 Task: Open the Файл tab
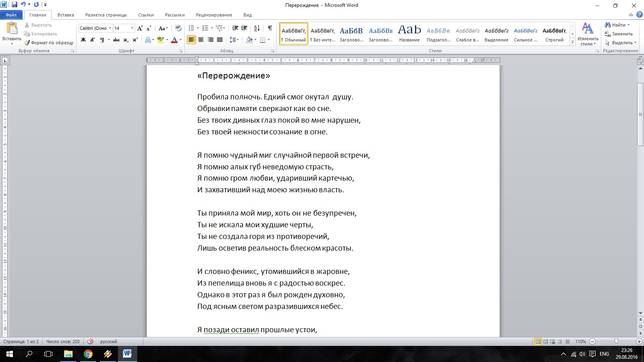(11, 15)
